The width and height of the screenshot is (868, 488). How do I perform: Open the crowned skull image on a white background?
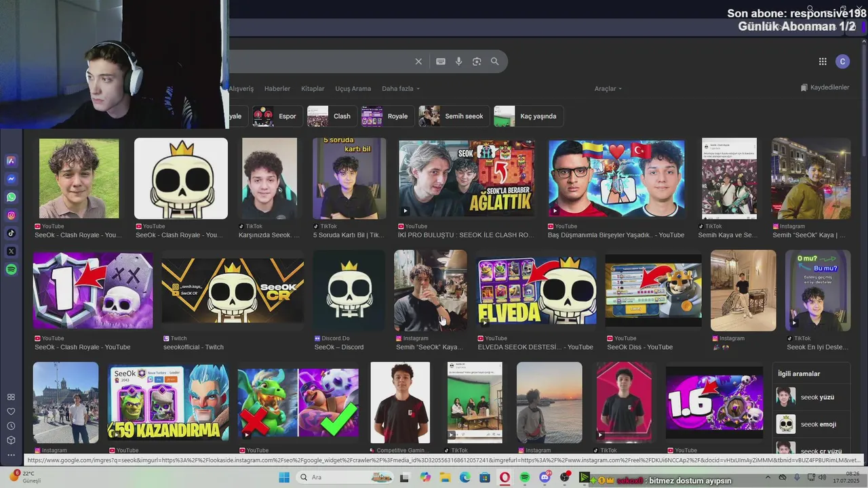181,178
